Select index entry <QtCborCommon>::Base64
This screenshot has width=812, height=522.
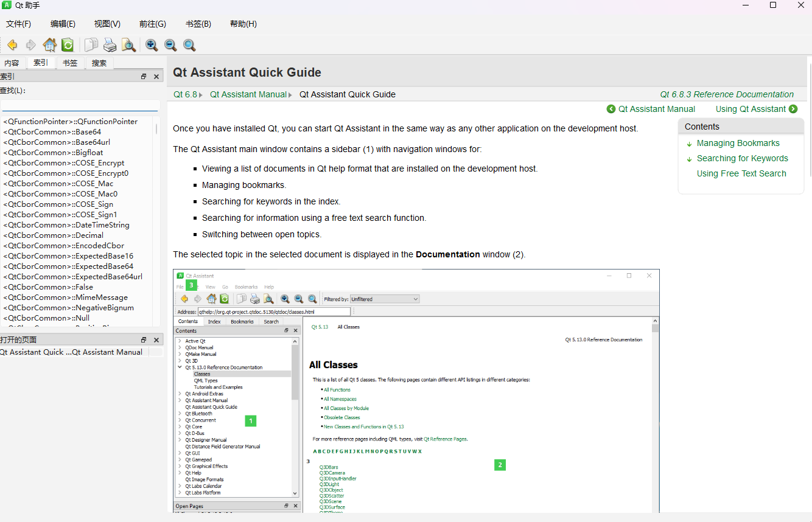52,132
